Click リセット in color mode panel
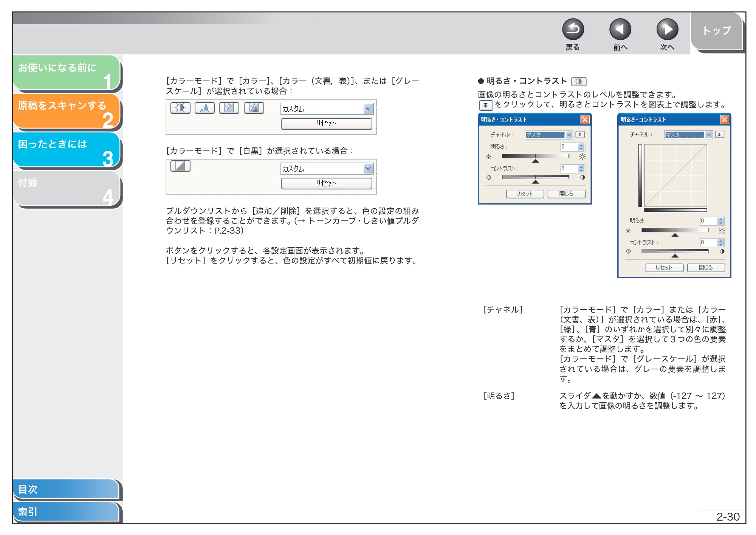The image size is (756, 535). click(x=326, y=124)
